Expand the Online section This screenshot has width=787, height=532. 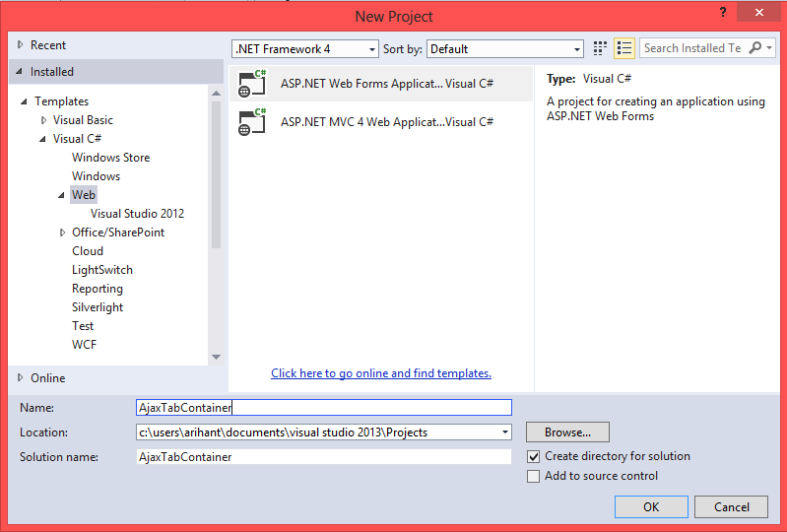pos(20,377)
